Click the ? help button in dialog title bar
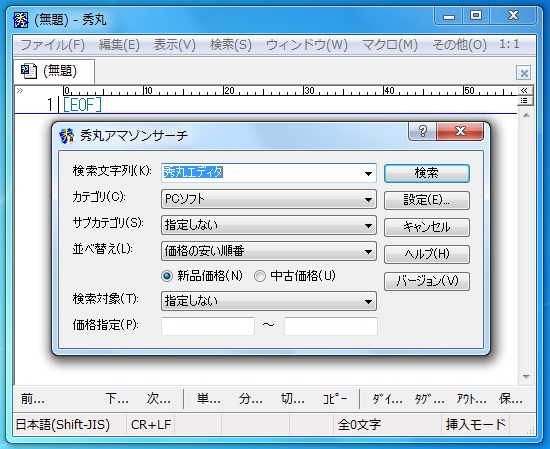Screen dimensions: 550x449 (423, 132)
